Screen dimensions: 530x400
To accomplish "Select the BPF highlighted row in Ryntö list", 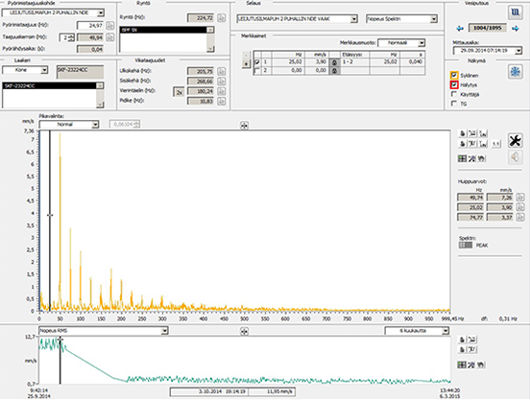I will (164, 30).
